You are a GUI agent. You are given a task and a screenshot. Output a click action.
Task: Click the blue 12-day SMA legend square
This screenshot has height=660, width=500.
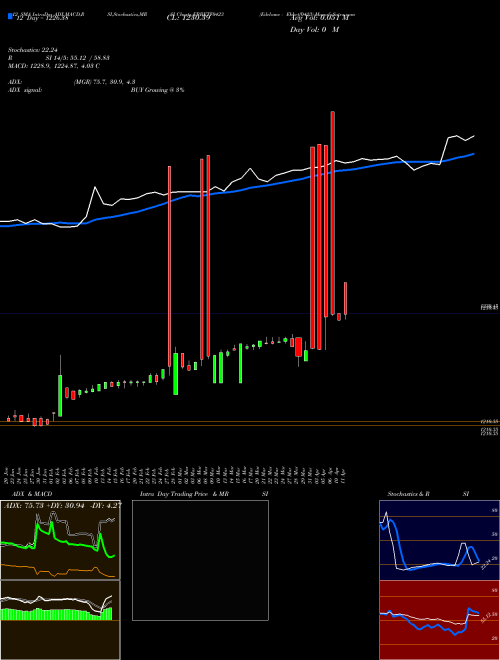coord(10,16)
